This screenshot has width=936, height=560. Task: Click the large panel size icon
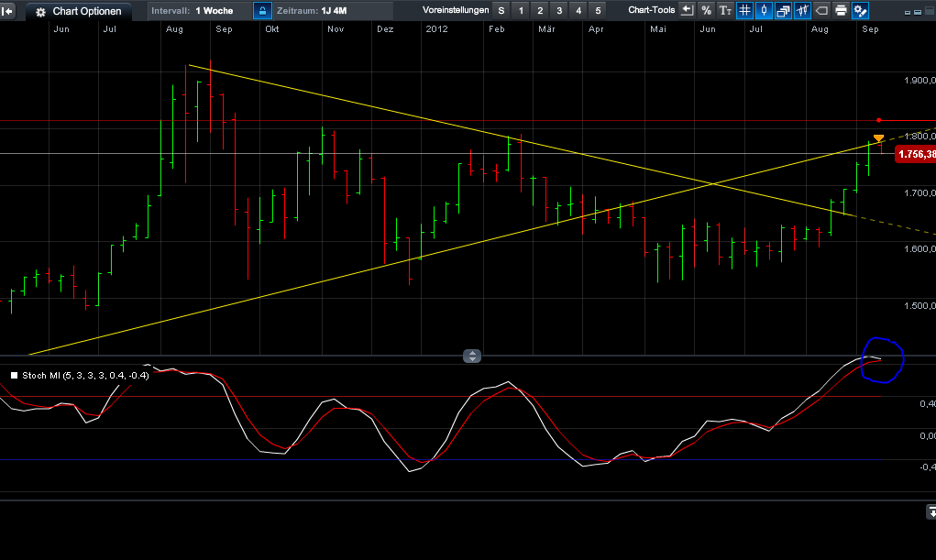[929, 11]
